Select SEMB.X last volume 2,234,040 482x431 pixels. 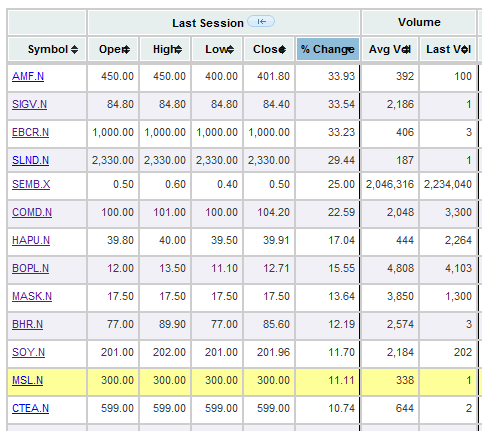448,184
